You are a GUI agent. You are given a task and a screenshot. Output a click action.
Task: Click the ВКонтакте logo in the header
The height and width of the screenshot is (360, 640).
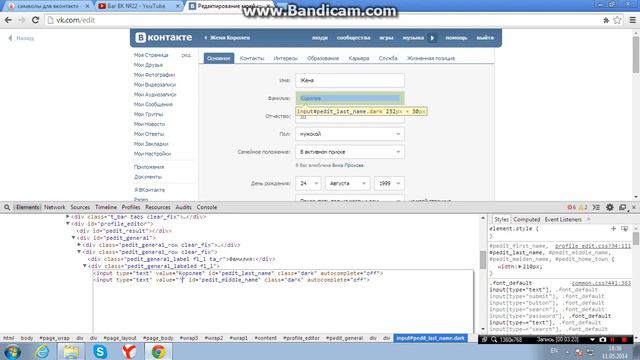(x=164, y=37)
